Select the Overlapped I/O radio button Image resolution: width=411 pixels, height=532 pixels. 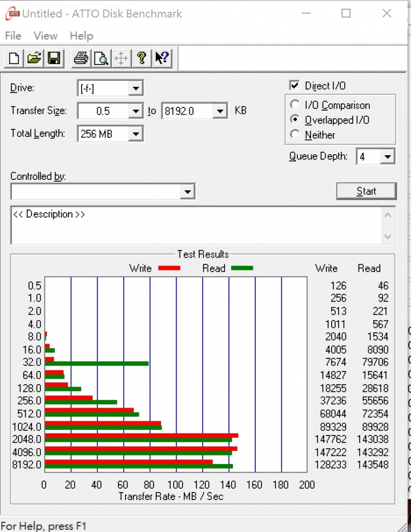(x=295, y=119)
